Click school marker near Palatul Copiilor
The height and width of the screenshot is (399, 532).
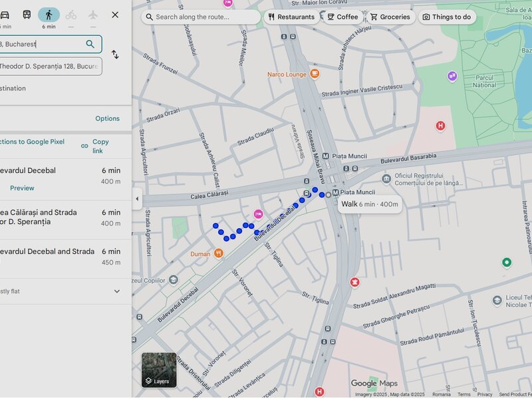pos(174,280)
